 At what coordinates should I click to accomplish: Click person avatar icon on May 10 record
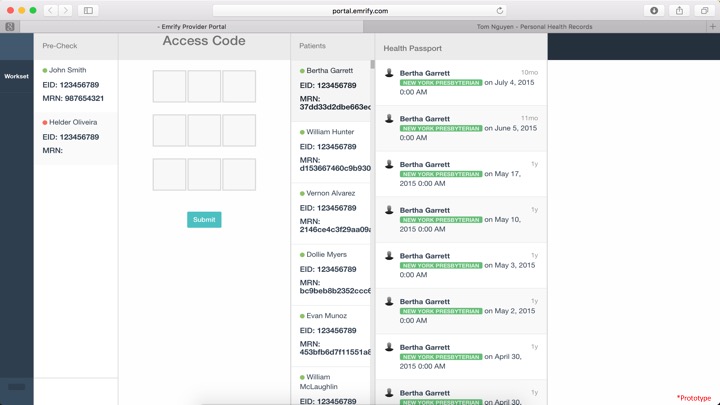tap(389, 210)
